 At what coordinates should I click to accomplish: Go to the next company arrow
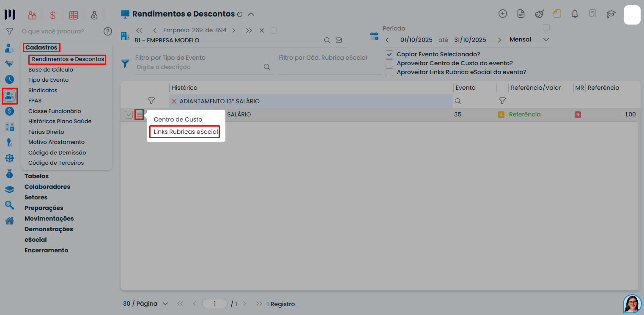pos(234,30)
